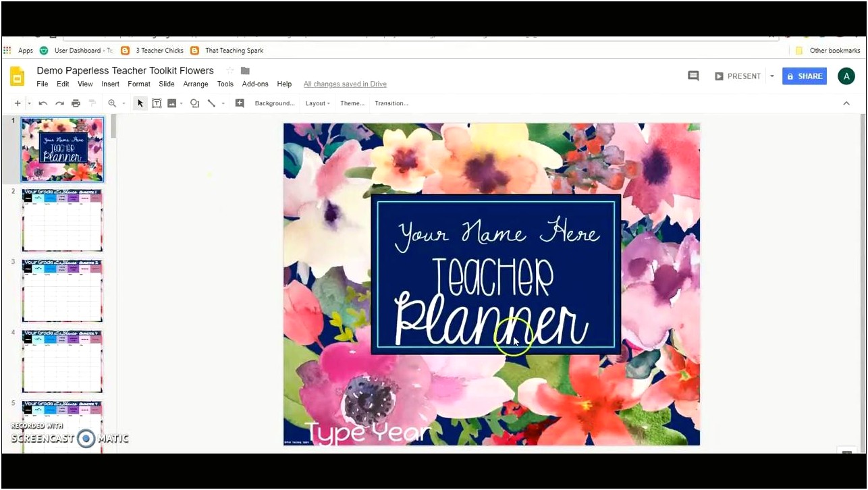868x490 pixels.
Task: Select the arrow cursor tool
Action: (x=140, y=103)
